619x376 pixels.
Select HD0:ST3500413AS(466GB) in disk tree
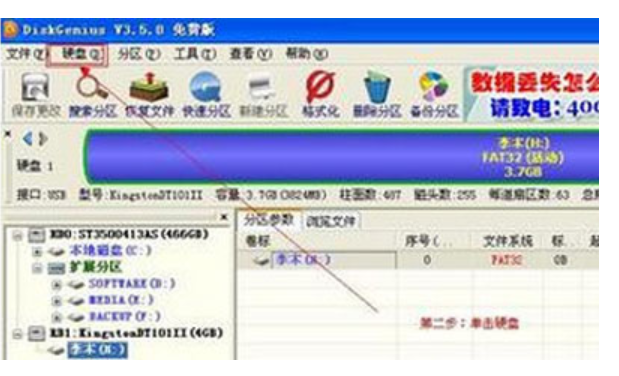(x=129, y=235)
